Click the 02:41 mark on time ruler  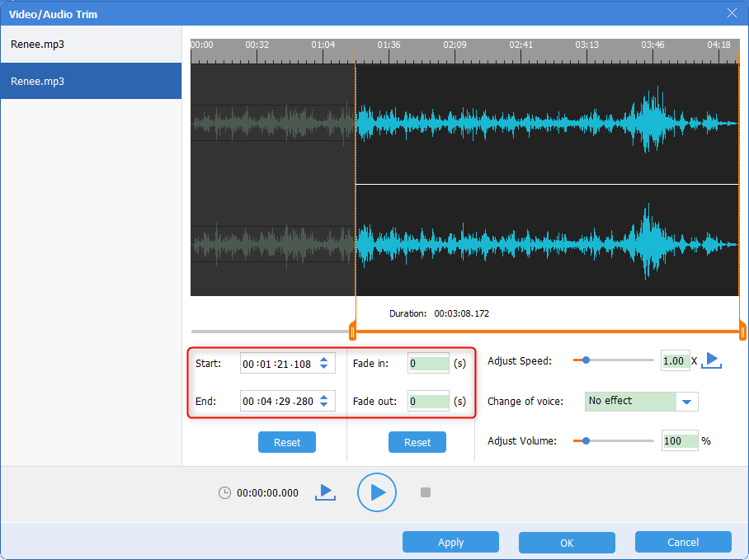point(521,45)
